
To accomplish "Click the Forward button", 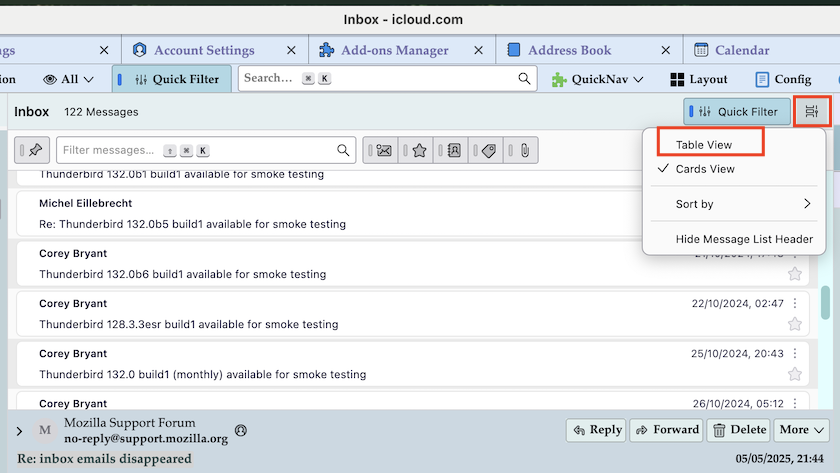I will pyautogui.click(x=667, y=430).
